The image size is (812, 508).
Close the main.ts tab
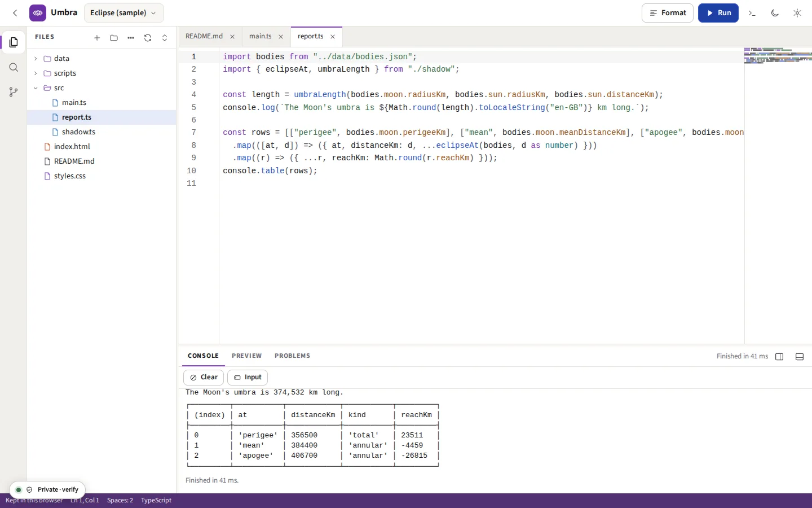pos(281,37)
